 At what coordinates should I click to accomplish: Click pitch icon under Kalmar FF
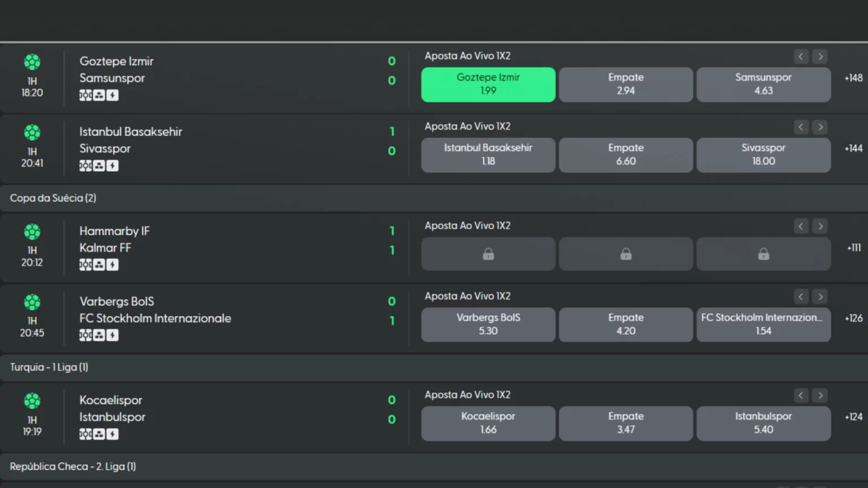pos(85,265)
